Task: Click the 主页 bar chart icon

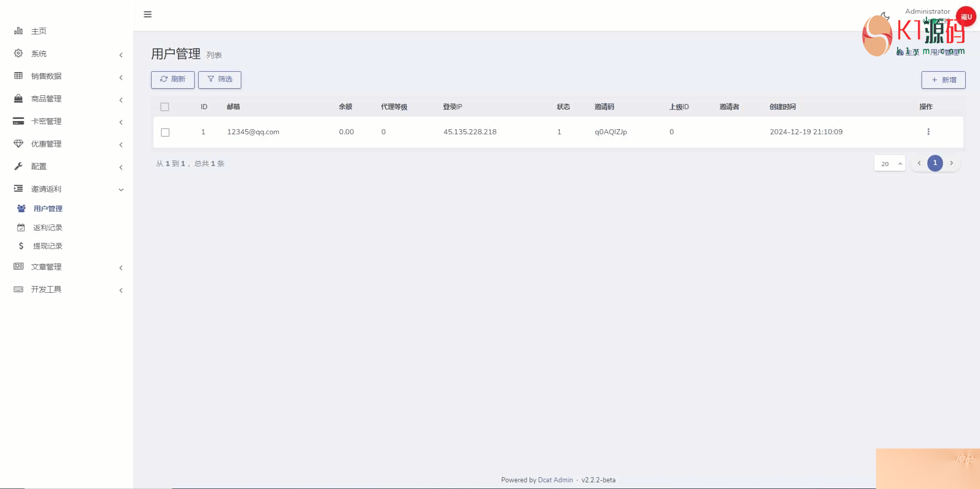Action: pos(18,31)
